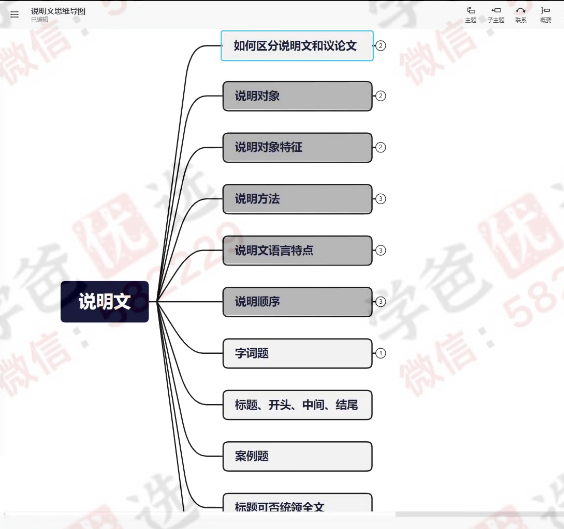Add a summary (概要)
Screen dimensions: 564x529
coord(546,15)
